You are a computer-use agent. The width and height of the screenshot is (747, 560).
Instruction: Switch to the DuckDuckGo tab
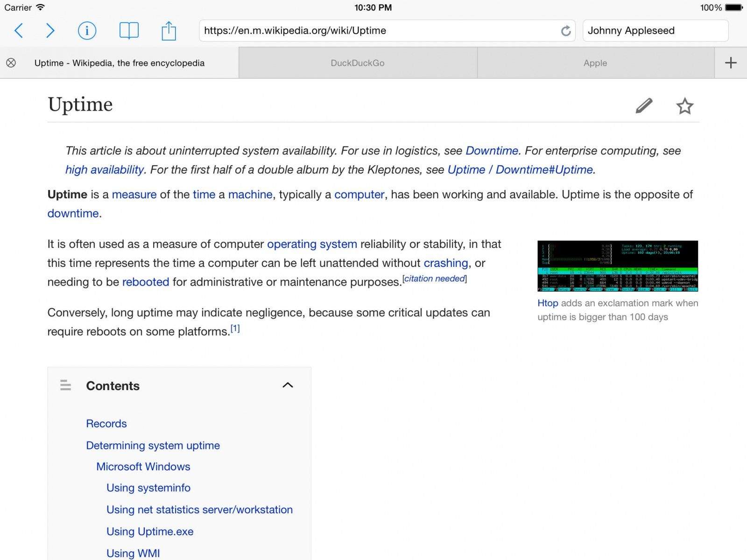point(358,63)
